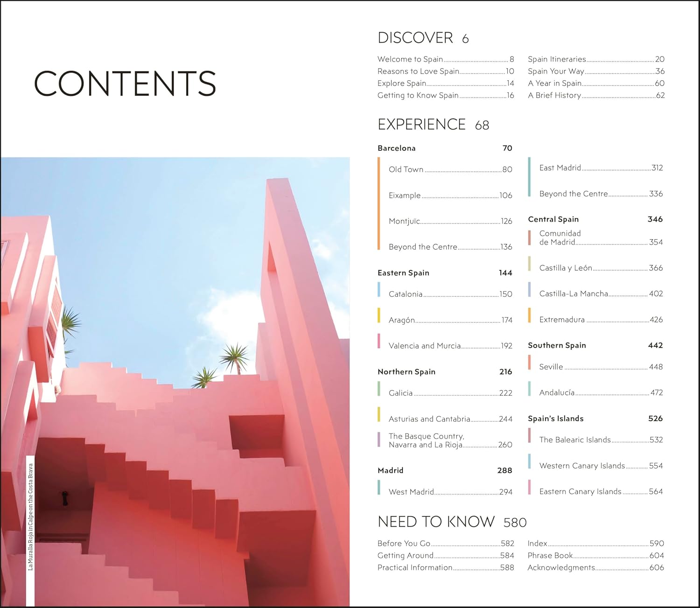Screen dimensions: 700x608
Task: Open the Barcelona chapter heading
Action: pos(396,148)
